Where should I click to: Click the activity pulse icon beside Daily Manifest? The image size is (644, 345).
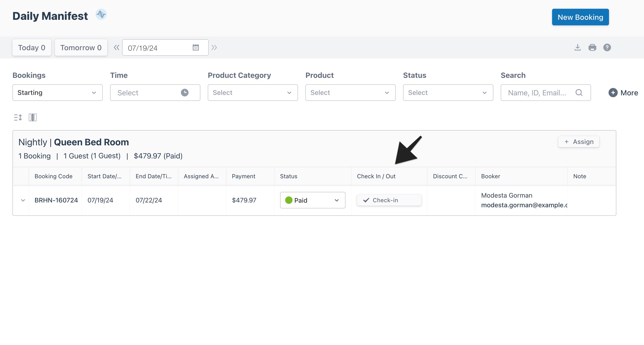[101, 15]
